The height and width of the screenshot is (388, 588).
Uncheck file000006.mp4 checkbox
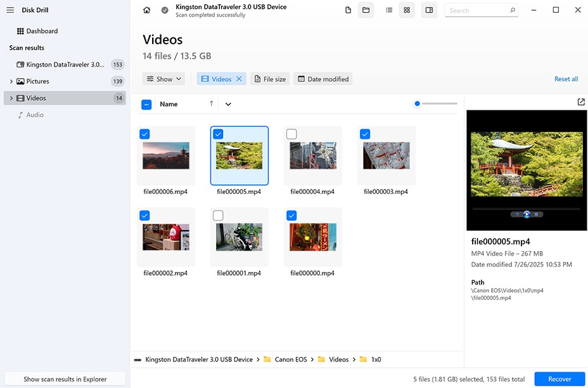144,134
